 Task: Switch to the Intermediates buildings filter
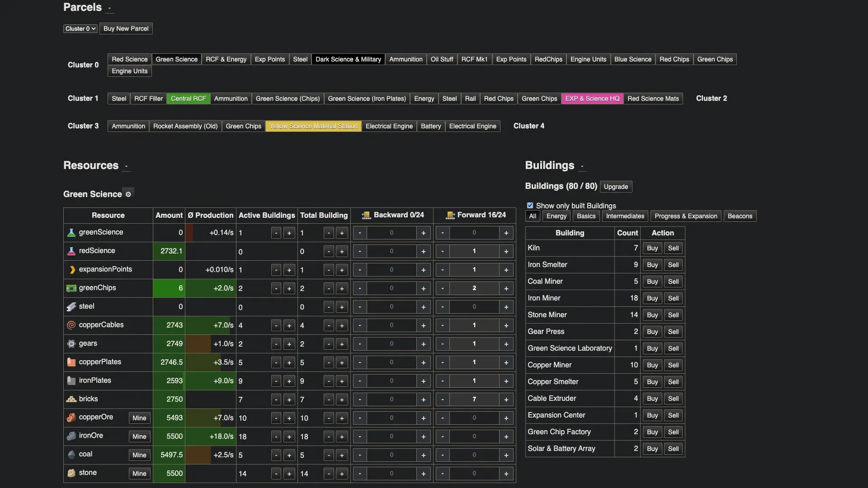coord(625,216)
